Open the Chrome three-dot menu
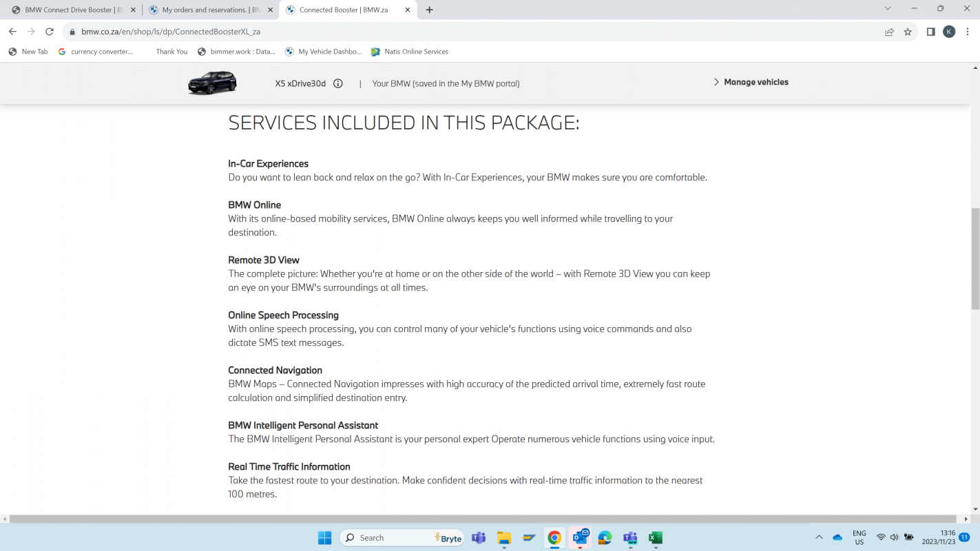Screen dimensions: 980x551 (x=967, y=32)
